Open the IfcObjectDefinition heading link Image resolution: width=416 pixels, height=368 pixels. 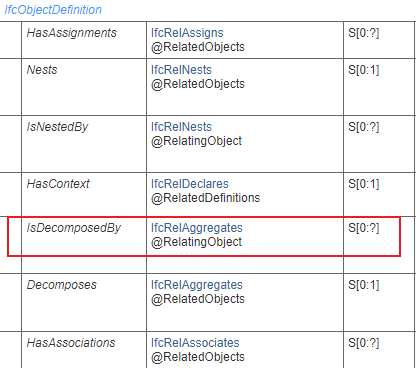click(x=53, y=10)
